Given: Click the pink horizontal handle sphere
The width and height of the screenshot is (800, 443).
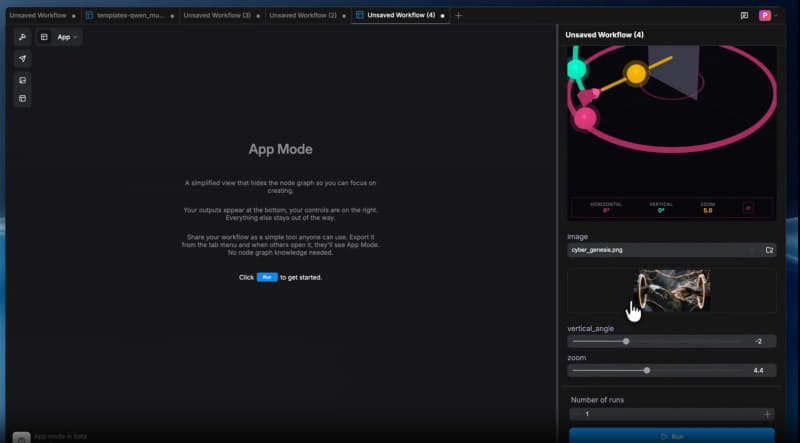Looking at the screenshot, I should (x=585, y=118).
